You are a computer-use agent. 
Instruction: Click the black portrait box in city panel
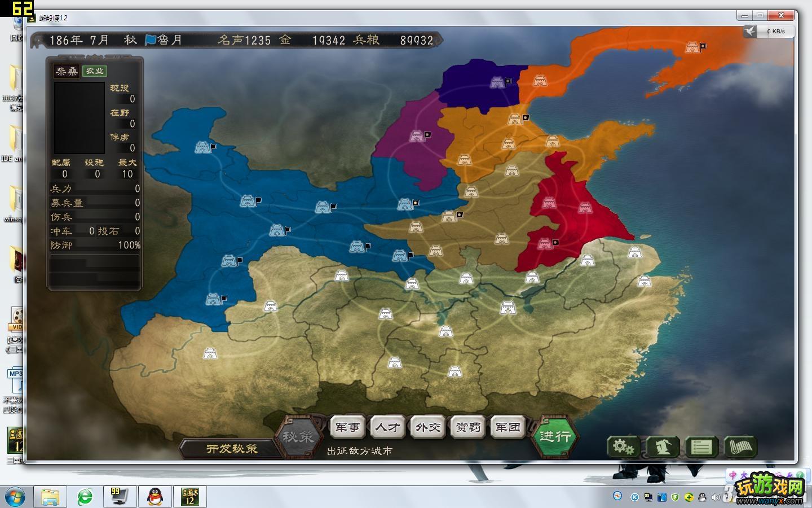click(79, 118)
